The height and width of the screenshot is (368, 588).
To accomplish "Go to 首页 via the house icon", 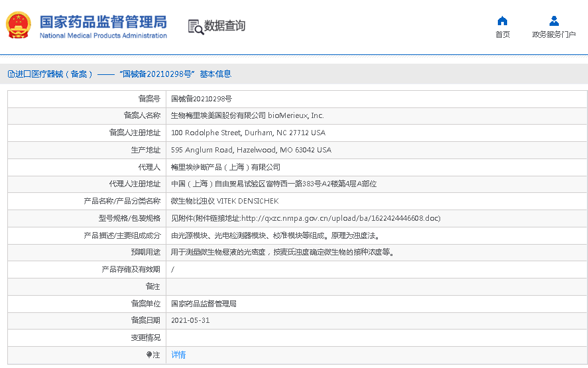I will pyautogui.click(x=502, y=21).
